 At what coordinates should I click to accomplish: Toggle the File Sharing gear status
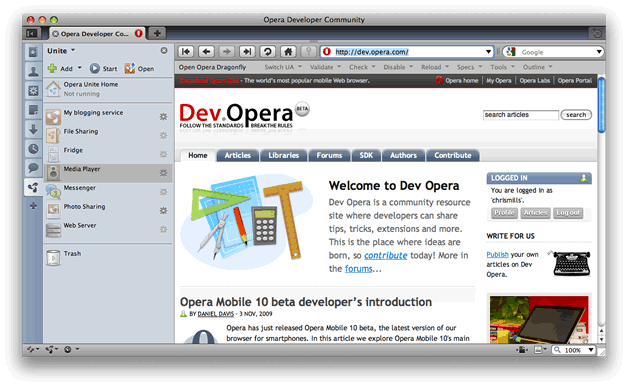click(x=163, y=135)
